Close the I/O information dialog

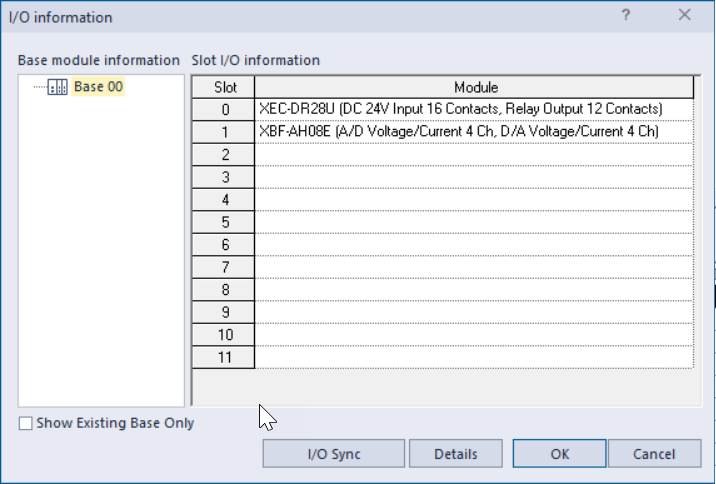point(684,15)
